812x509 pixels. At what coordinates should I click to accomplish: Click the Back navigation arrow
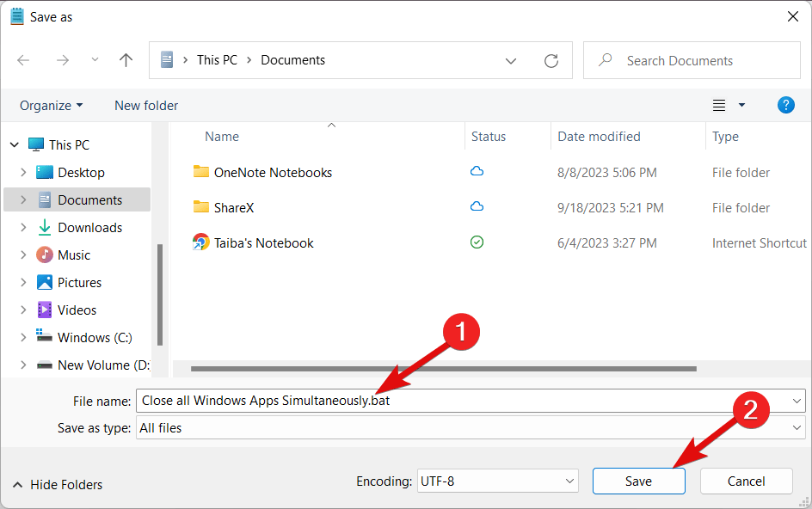click(x=23, y=60)
